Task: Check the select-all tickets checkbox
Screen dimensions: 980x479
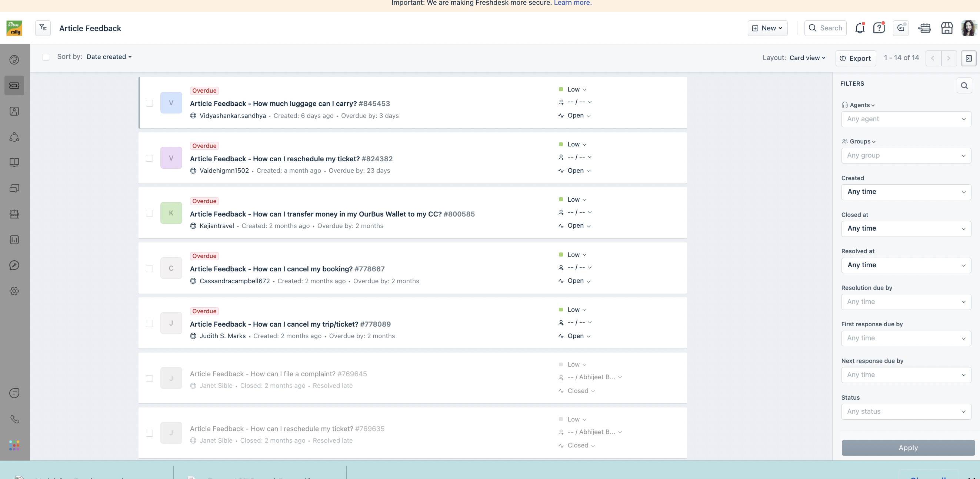Action: (46, 57)
